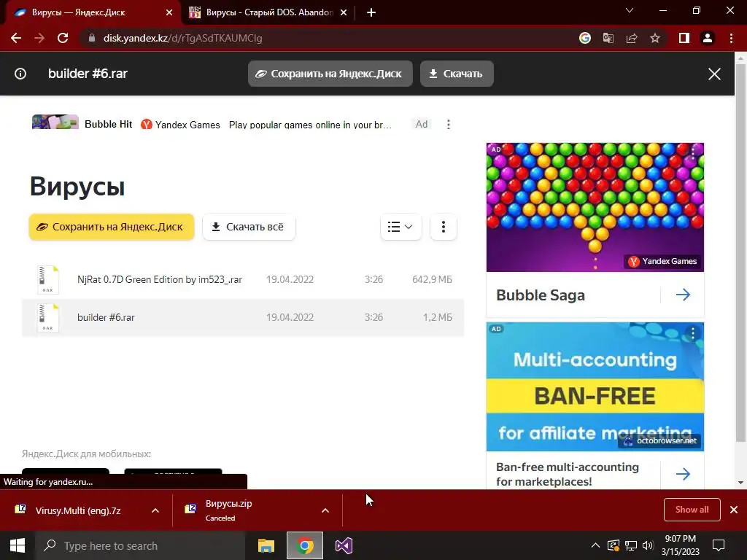Open the taskbar clock and date

click(x=681, y=545)
